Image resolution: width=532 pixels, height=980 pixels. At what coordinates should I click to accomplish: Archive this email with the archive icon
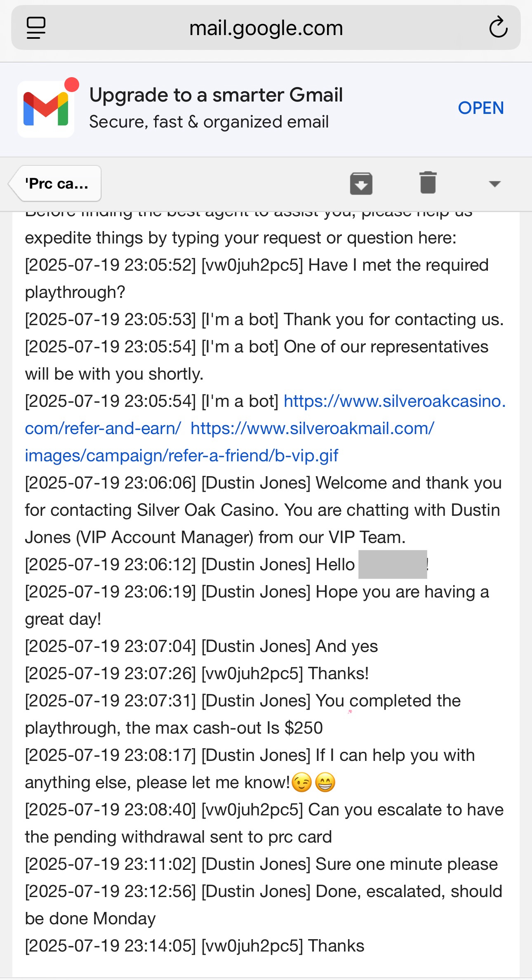click(361, 184)
